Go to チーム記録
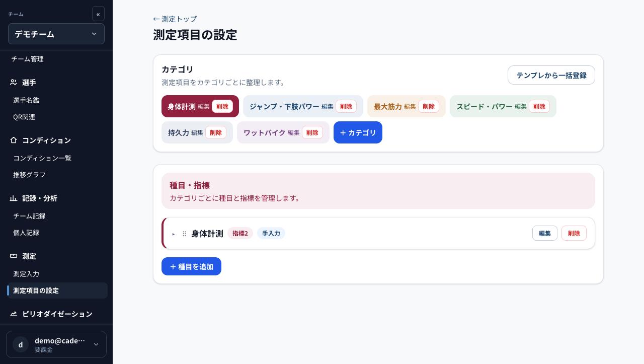This screenshot has height=364, width=644. click(29, 216)
